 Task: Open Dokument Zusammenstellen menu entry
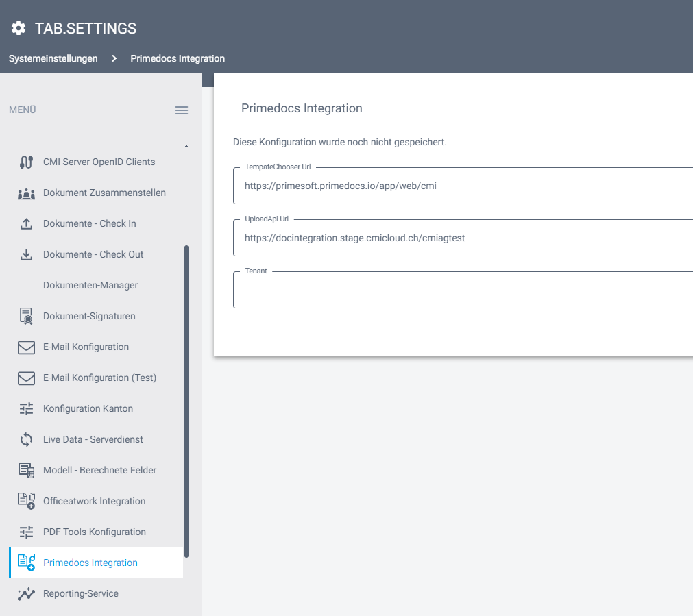point(96,193)
